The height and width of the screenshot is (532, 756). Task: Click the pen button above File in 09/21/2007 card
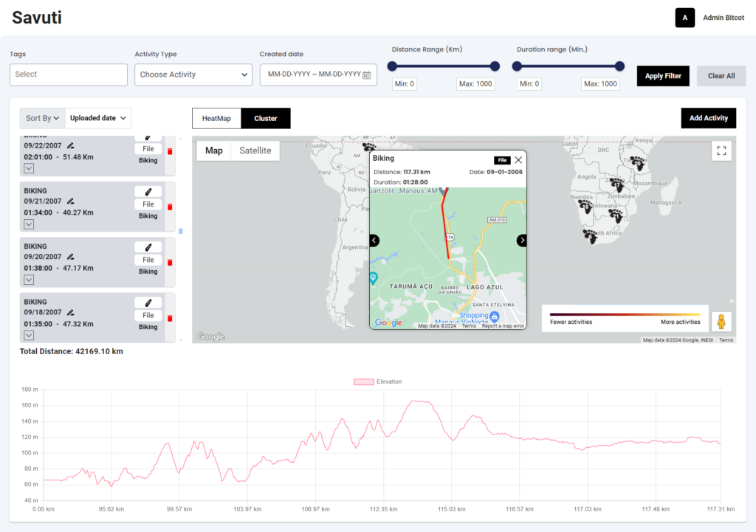[148, 192]
